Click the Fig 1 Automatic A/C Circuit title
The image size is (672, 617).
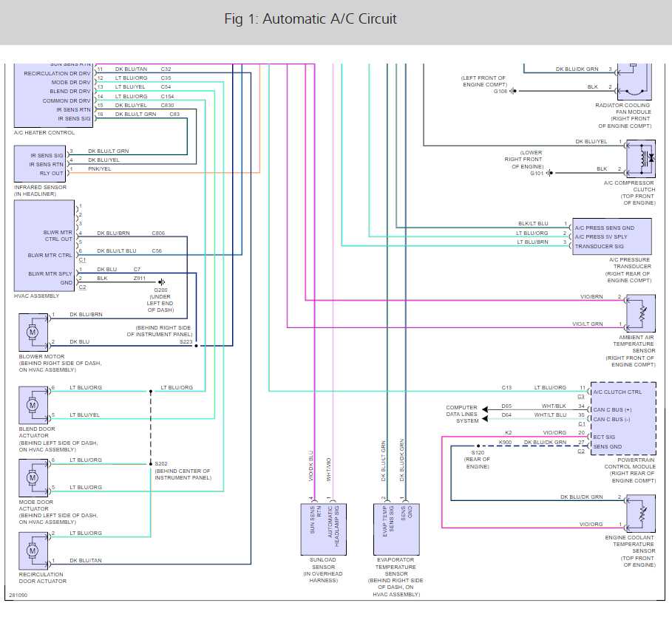[x=310, y=19]
